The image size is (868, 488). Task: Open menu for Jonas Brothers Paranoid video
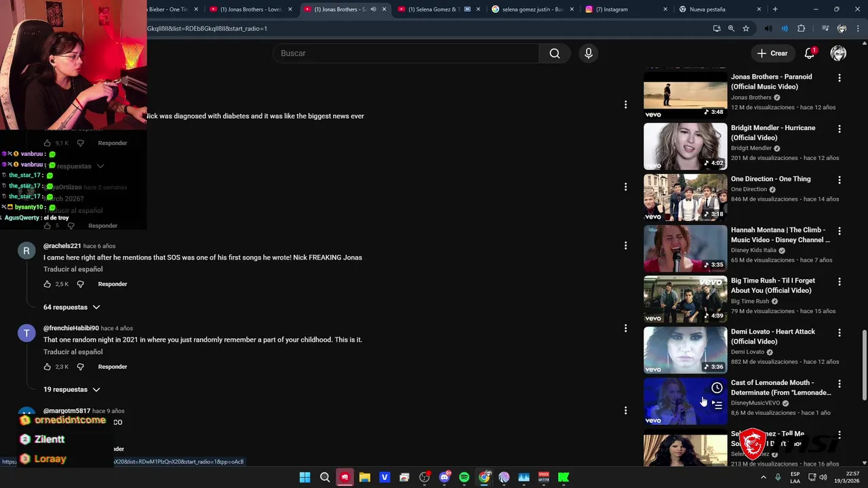click(x=840, y=79)
